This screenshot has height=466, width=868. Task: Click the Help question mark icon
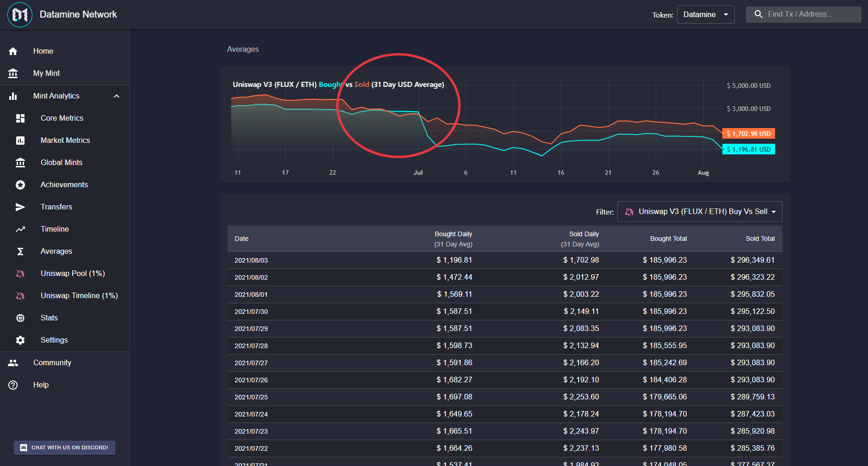13,385
